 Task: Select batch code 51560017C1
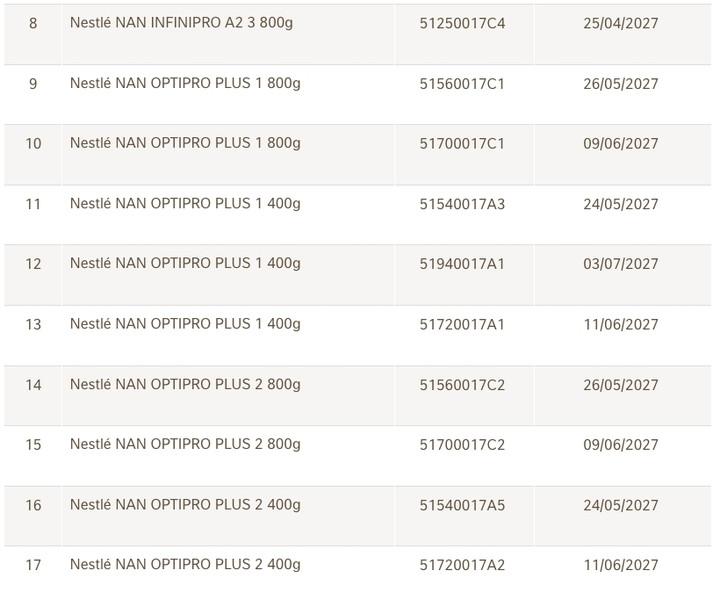462,84
